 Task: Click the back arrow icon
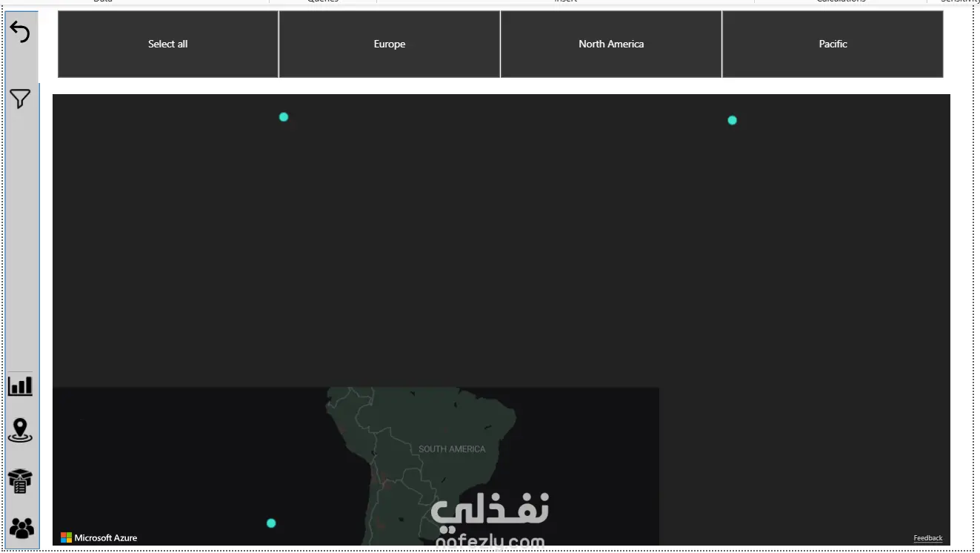tap(20, 32)
